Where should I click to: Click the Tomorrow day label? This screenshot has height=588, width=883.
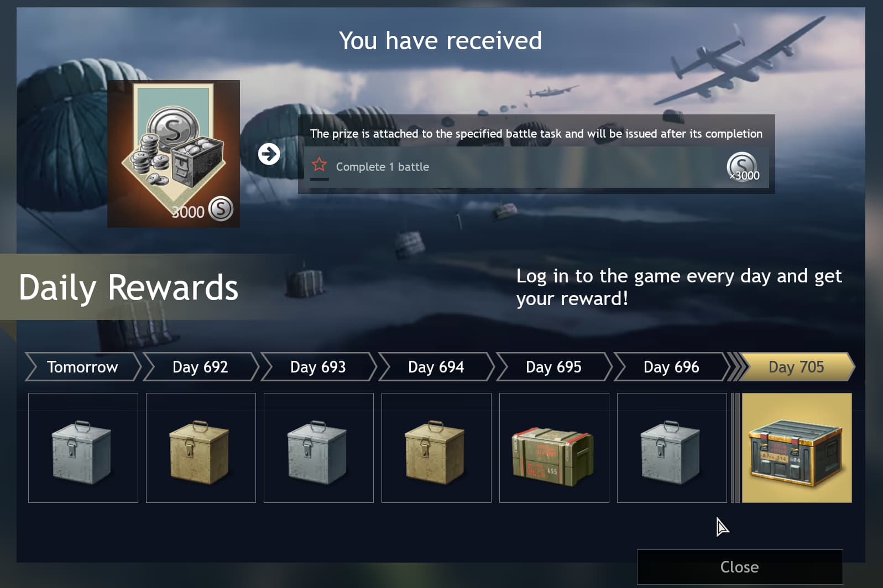[x=82, y=367]
